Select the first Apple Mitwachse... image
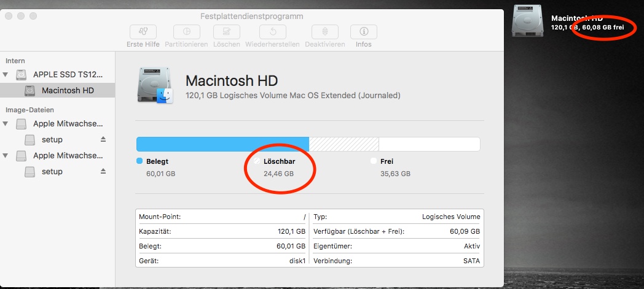Image resolution: width=644 pixels, height=289 pixels. pos(68,123)
